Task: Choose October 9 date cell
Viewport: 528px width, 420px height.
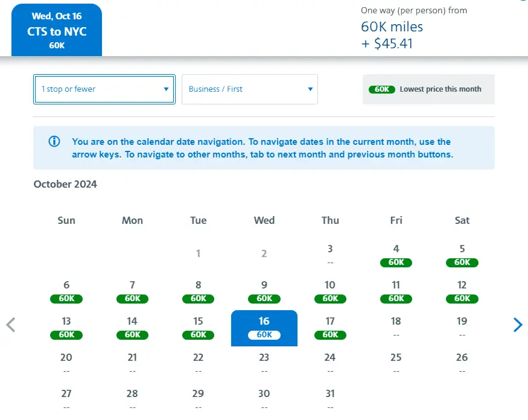Action: (x=264, y=291)
